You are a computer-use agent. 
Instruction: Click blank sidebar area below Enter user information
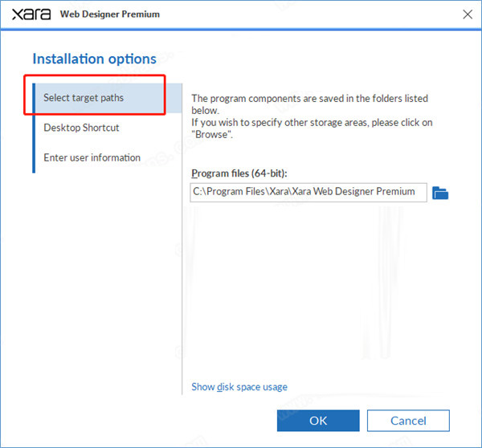[x=104, y=265]
